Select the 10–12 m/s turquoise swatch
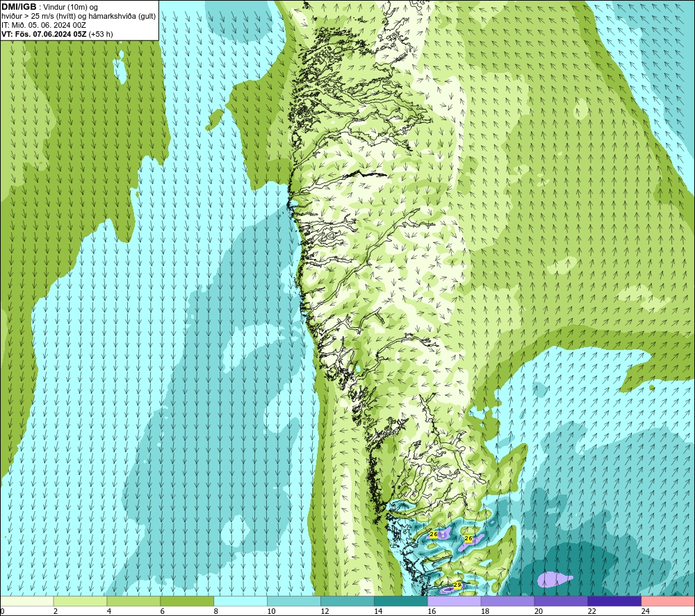The height and width of the screenshot is (616, 695). coord(294,601)
